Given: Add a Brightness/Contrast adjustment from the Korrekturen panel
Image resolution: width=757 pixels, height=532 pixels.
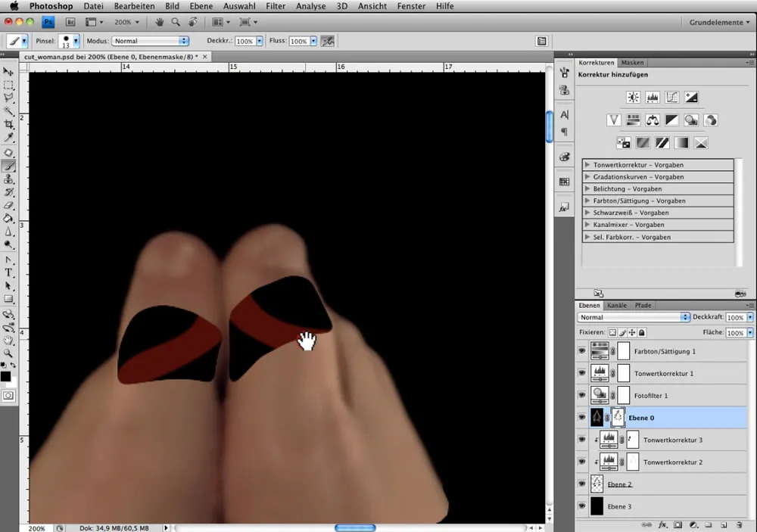Looking at the screenshot, I should coord(633,98).
